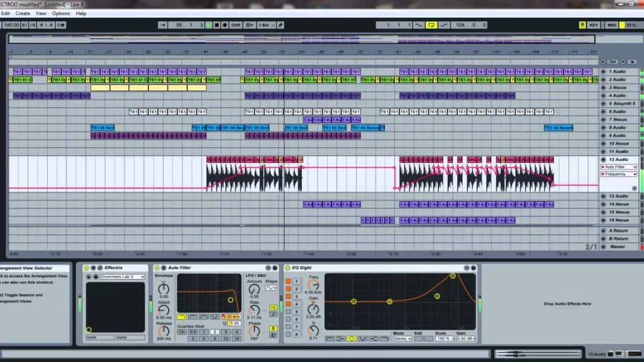
Task: Click the MIDI map mode button
Action: (x=611, y=25)
